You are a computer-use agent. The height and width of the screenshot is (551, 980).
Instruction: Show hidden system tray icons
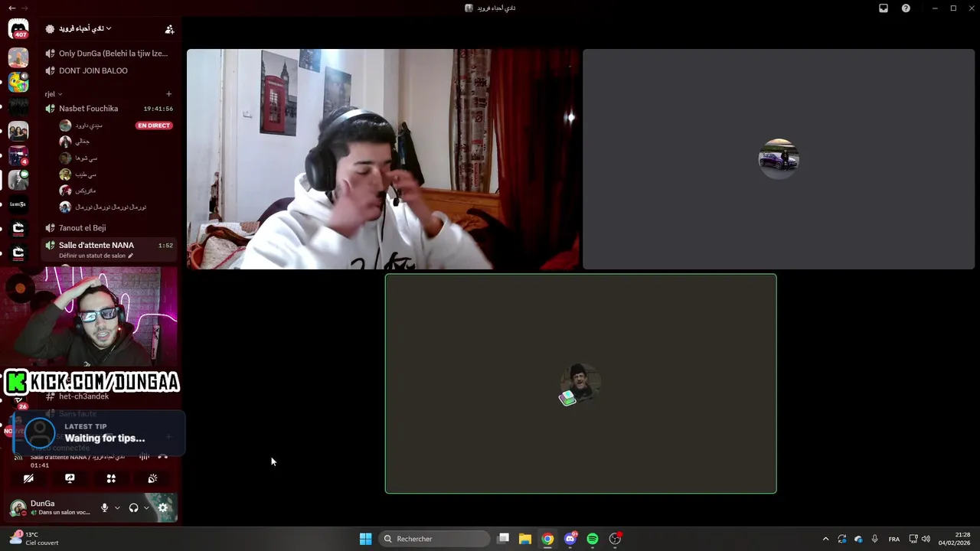click(x=825, y=539)
